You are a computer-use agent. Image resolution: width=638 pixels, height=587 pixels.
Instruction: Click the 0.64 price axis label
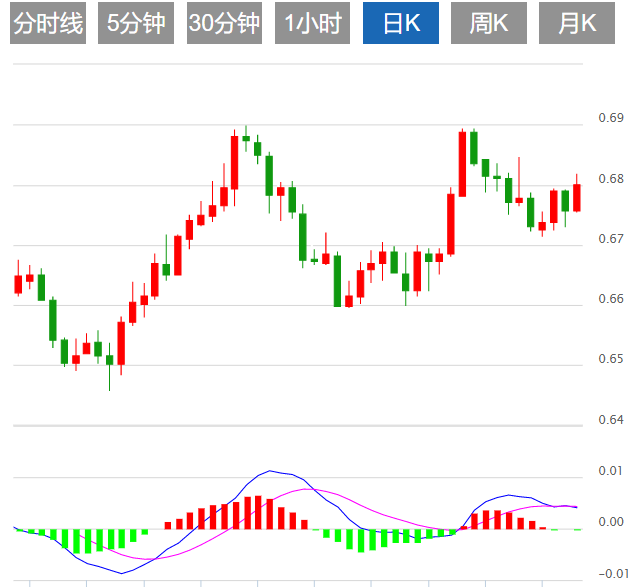coord(611,419)
